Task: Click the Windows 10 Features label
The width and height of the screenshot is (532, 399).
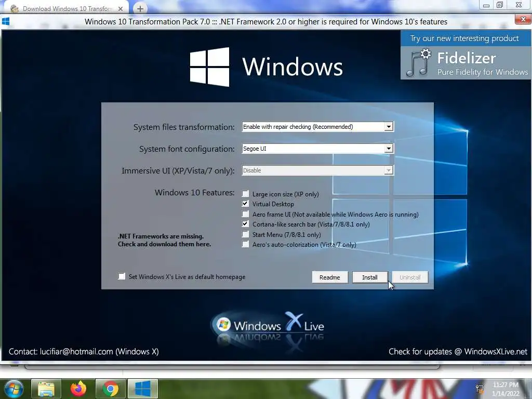Action: point(195,192)
